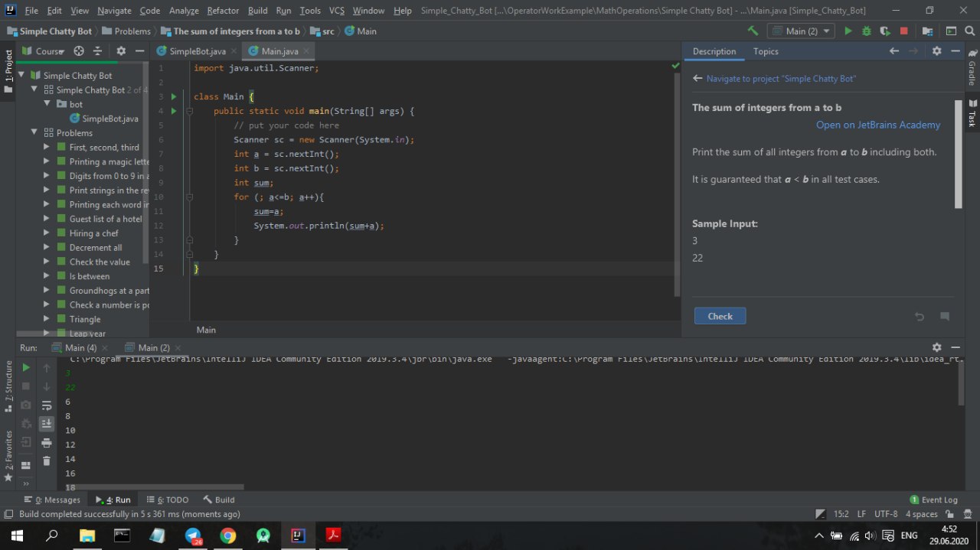Click the UTF-8 encoding in status bar
The width and height of the screenshot is (980, 550).
click(886, 514)
